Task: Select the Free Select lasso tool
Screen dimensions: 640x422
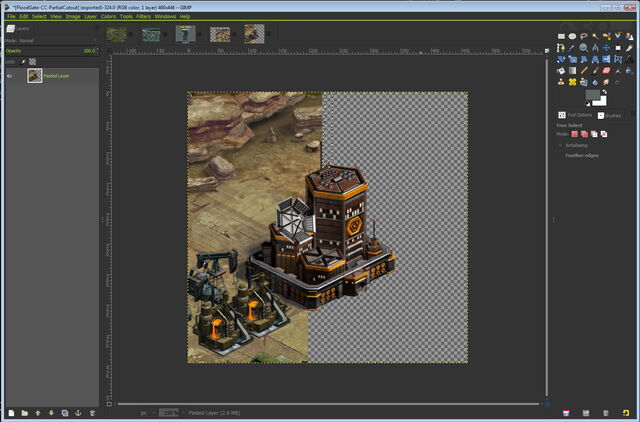Action: click(x=584, y=36)
